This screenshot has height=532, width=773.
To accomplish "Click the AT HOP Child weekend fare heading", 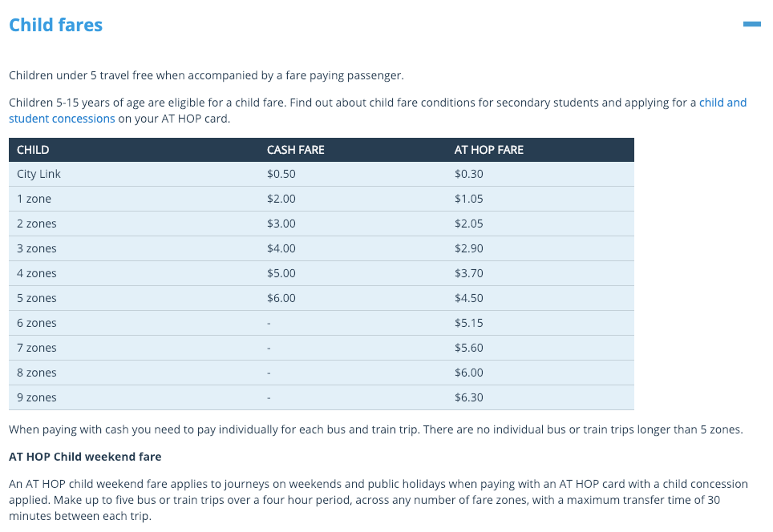I will click(x=85, y=457).
